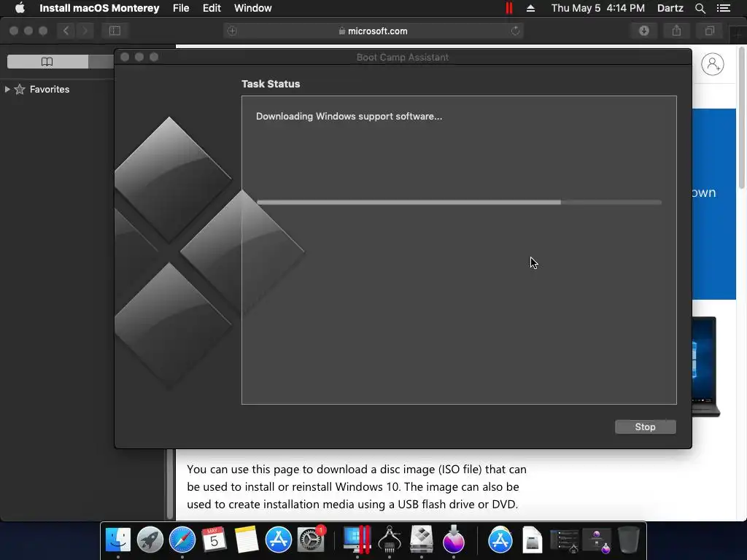
Task: Click the eject icon in menu bar
Action: pyautogui.click(x=530, y=8)
